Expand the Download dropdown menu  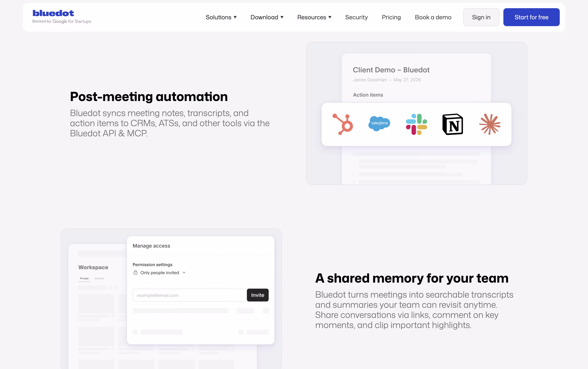pyautogui.click(x=267, y=17)
